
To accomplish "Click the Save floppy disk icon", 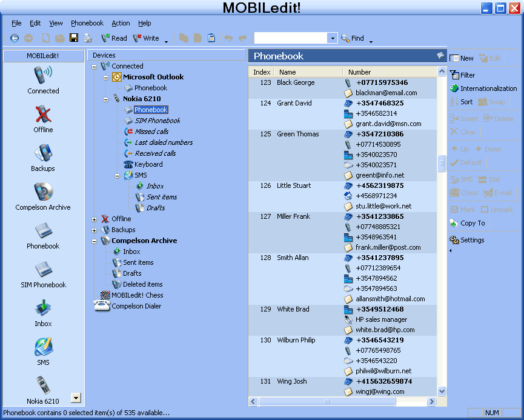I will [74, 38].
